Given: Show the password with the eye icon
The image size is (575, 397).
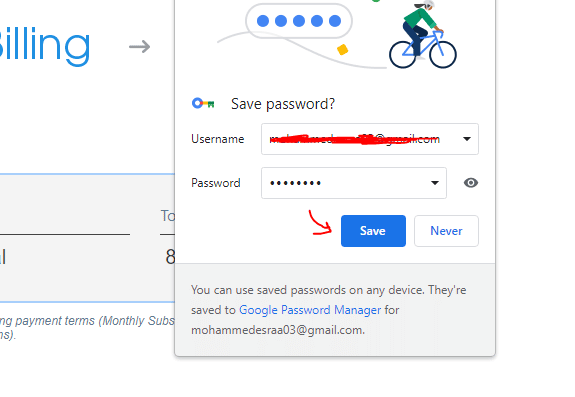Looking at the screenshot, I should [x=470, y=183].
